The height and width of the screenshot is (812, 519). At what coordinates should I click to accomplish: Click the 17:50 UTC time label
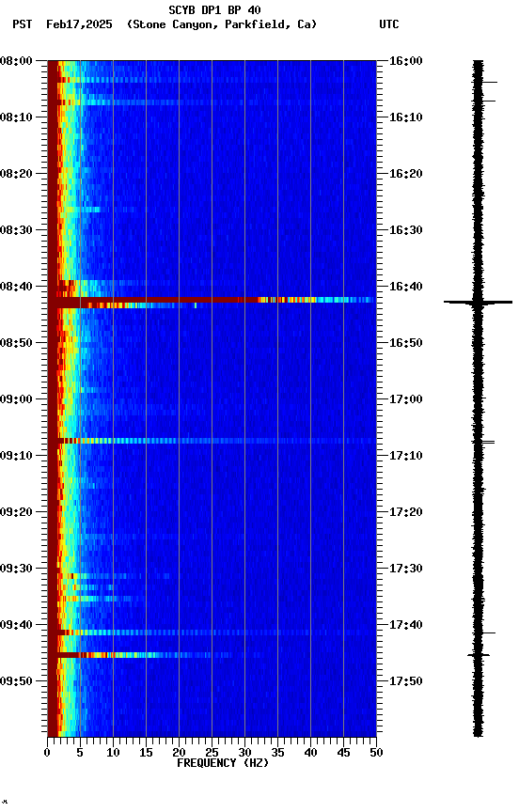406,681
